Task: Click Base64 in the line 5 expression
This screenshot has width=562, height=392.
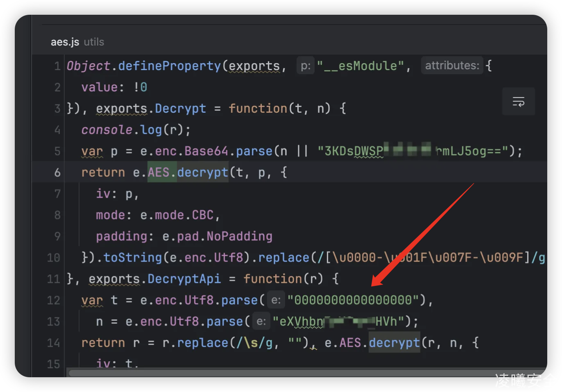Action: click(206, 151)
